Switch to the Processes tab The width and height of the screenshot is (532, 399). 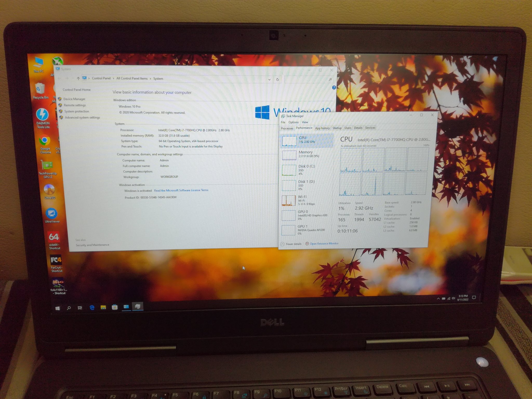(287, 128)
